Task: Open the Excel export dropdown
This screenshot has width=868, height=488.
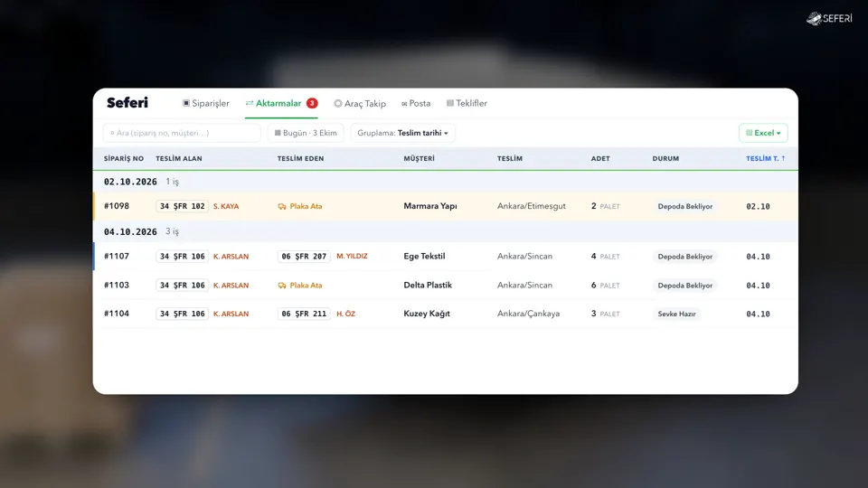Action: [x=763, y=133]
